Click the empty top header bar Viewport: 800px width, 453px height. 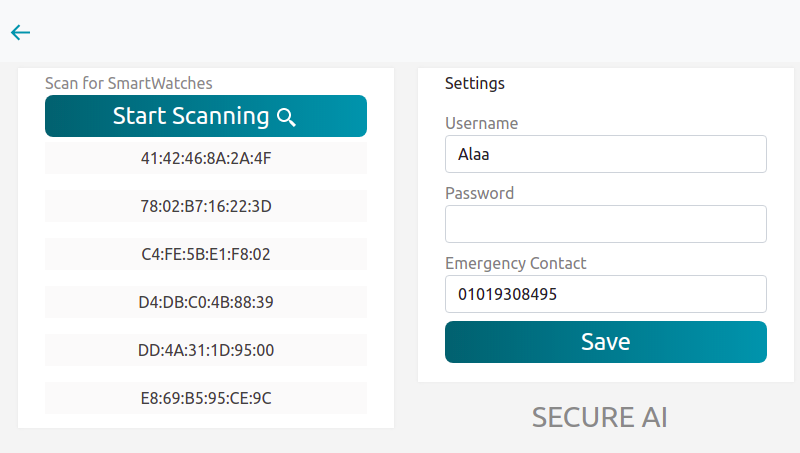click(400, 32)
